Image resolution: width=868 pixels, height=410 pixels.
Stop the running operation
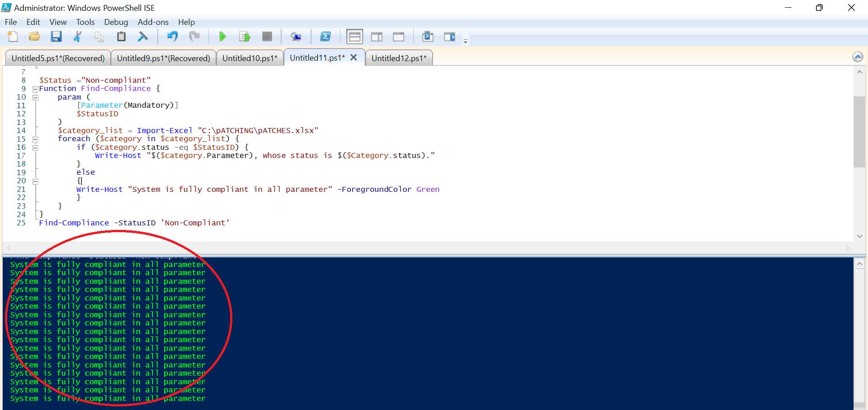click(267, 37)
